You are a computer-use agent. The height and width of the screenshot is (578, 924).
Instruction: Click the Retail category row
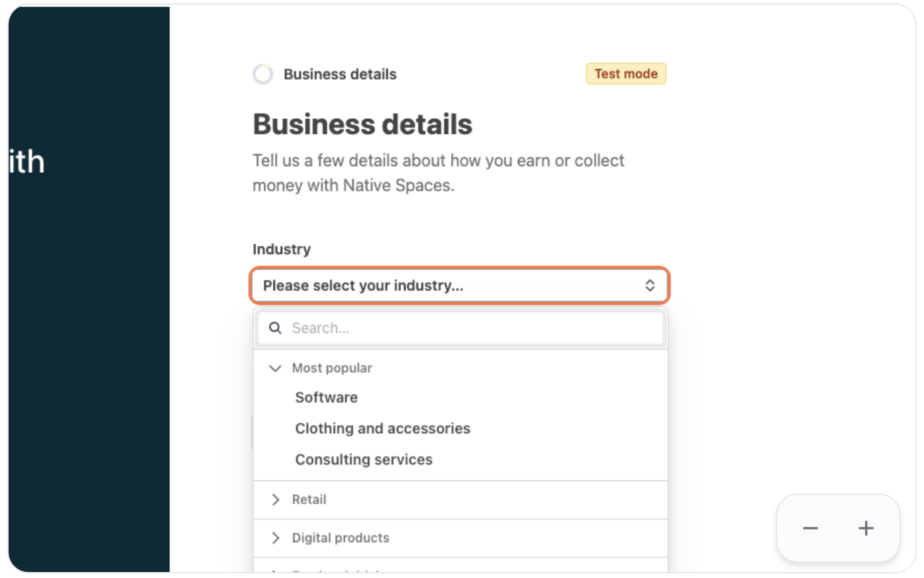309,500
